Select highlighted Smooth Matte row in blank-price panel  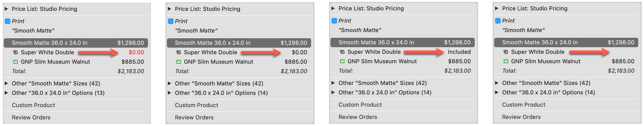[x=566, y=42]
